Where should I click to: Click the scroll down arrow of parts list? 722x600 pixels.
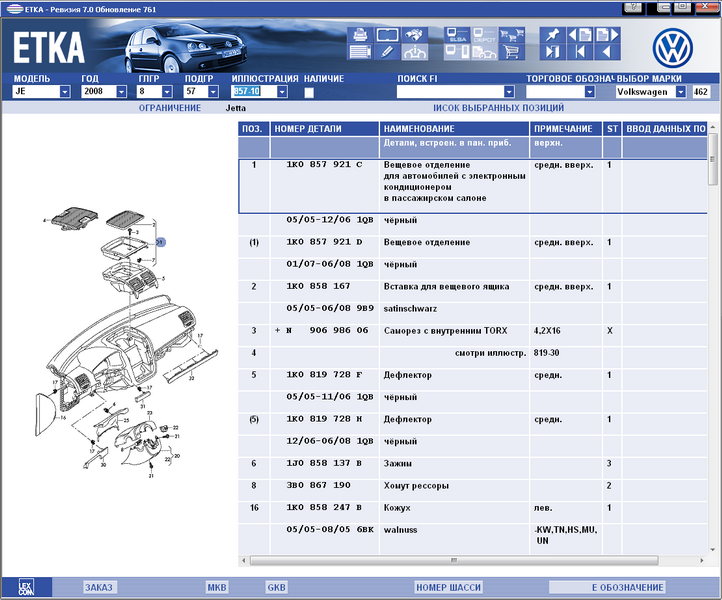pyautogui.click(x=712, y=549)
